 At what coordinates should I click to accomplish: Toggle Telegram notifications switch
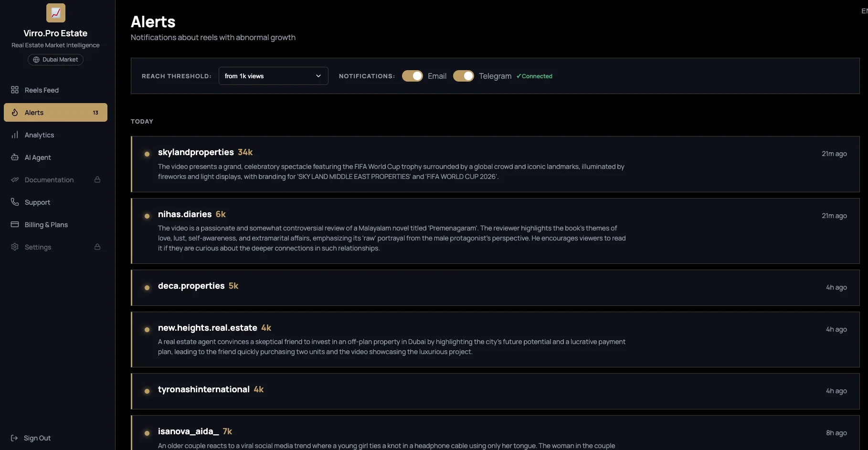(x=464, y=76)
